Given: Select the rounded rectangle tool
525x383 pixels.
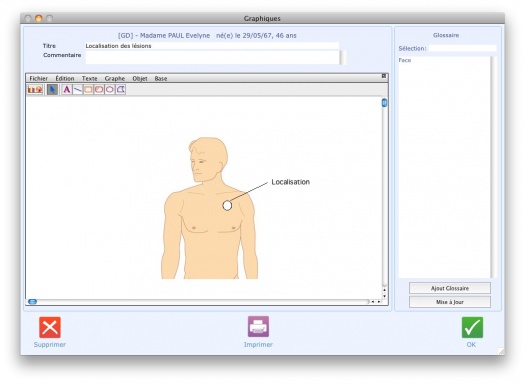Looking at the screenshot, I should 99,90.
